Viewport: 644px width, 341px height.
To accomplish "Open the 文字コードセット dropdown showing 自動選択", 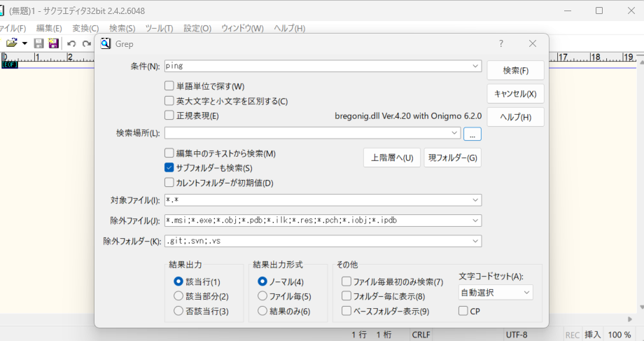I will pos(496,292).
